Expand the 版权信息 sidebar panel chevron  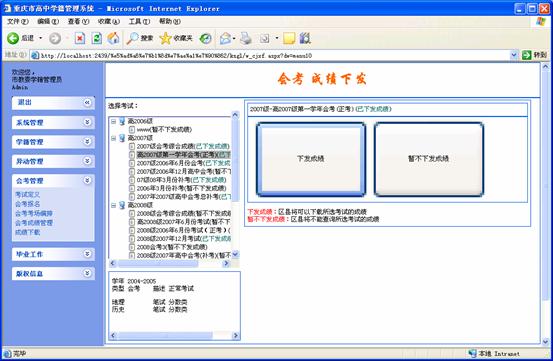[87, 273]
